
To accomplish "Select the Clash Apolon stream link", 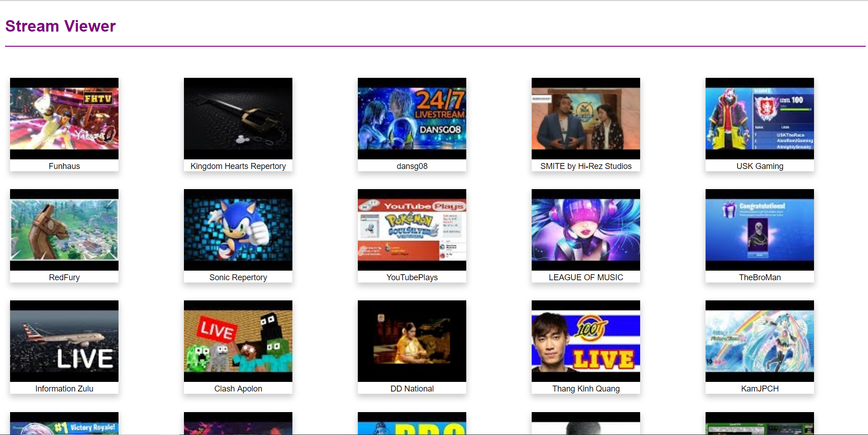I will pos(238,388).
